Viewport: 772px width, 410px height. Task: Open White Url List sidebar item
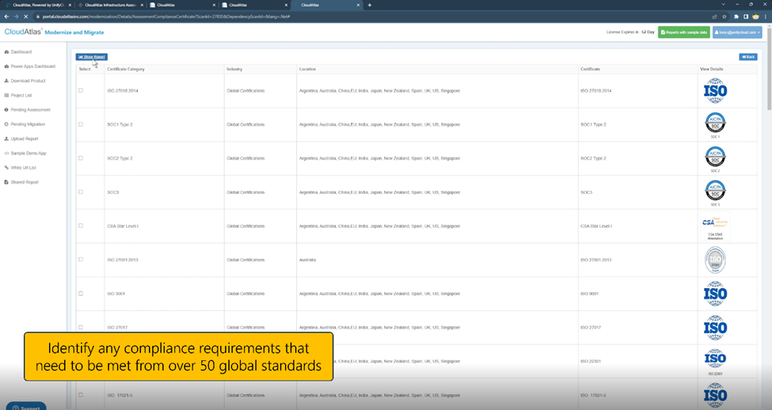click(20, 167)
